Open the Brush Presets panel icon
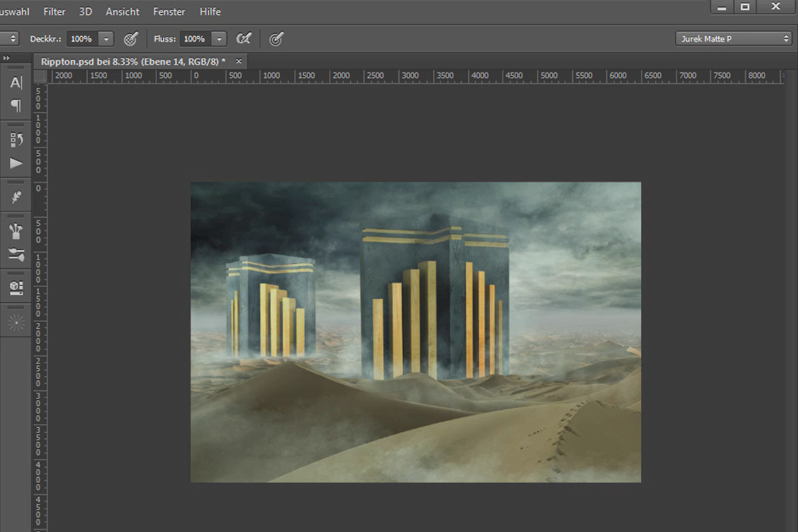Screen dimensions: 798x532 point(16,231)
